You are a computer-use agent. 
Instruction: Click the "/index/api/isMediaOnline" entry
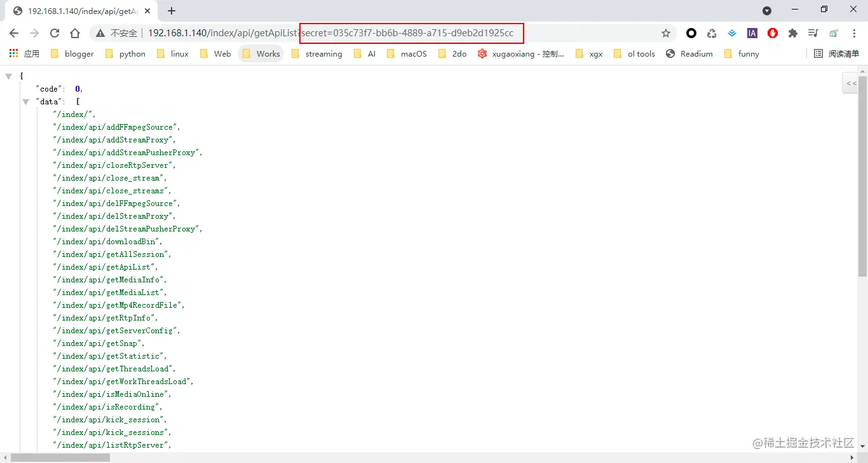tap(112, 394)
